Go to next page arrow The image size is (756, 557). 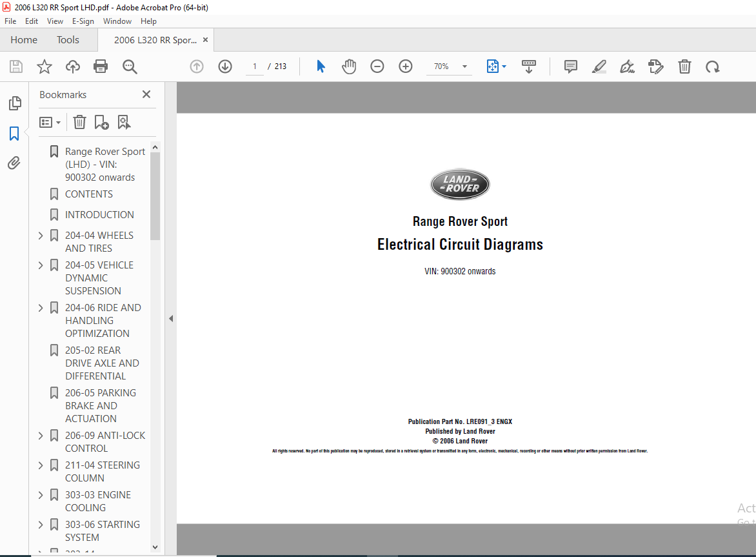click(x=225, y=66)
